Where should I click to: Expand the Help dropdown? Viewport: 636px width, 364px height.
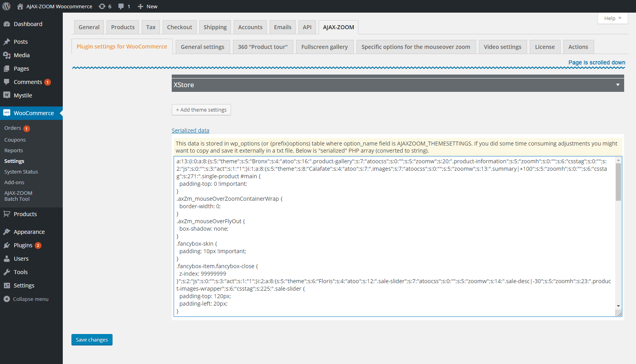coord(613,18)
